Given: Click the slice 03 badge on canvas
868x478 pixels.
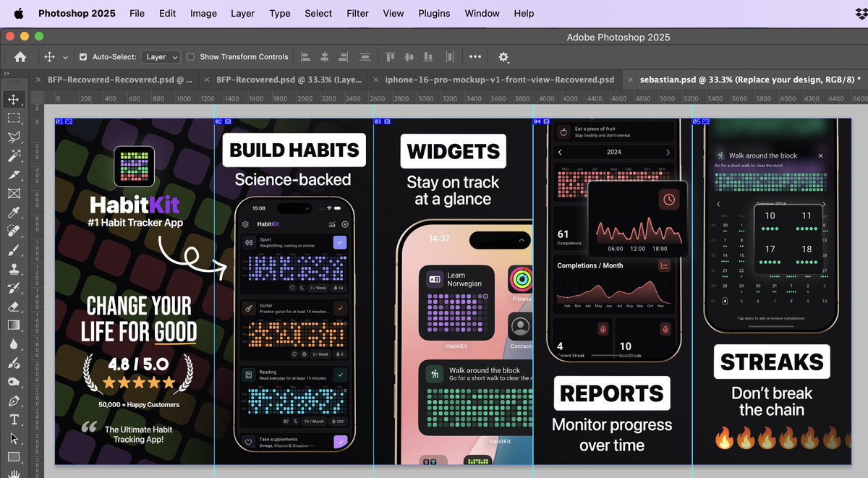Looking at the screenshot, I should click(x=383, y=121).
